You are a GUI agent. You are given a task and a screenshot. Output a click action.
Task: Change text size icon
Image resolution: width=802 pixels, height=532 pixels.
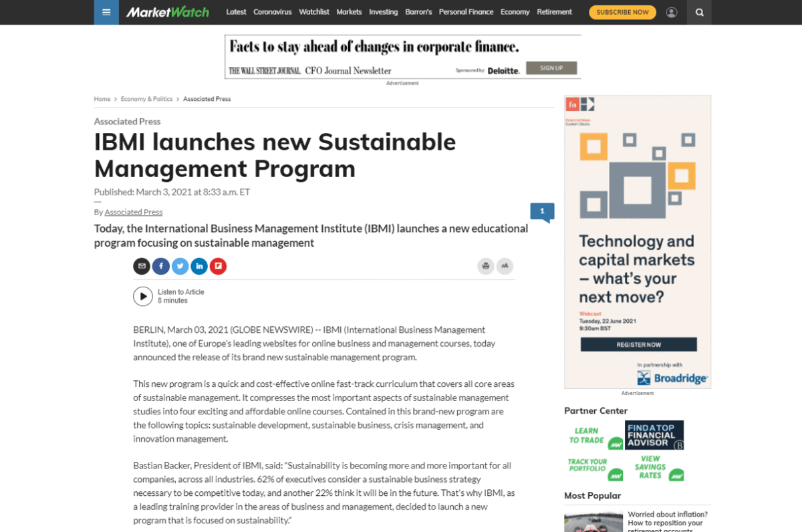tap(505, 266)
